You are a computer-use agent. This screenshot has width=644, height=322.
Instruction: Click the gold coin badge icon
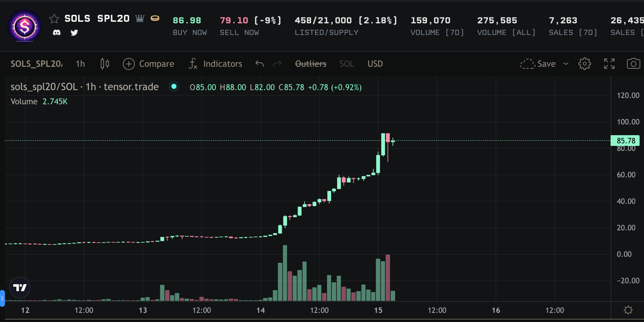(155, 18)
